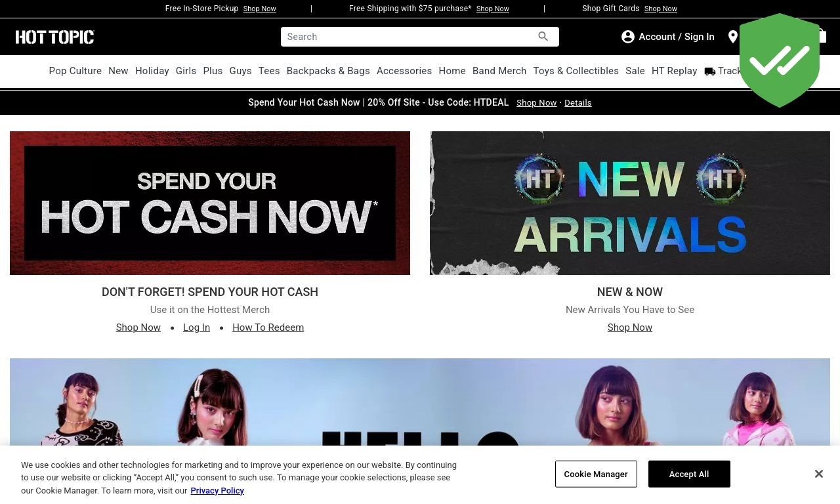
Task: Go to the Guys category
Action: tap(240, 72)
